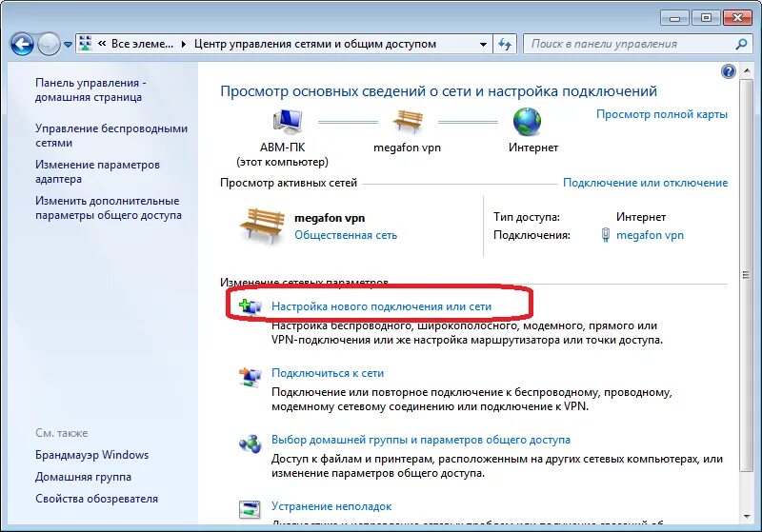This screenshot has height=532, width=762.
Task: Open 'Устранение неполадок' link
Action: [x=331, y=506]
